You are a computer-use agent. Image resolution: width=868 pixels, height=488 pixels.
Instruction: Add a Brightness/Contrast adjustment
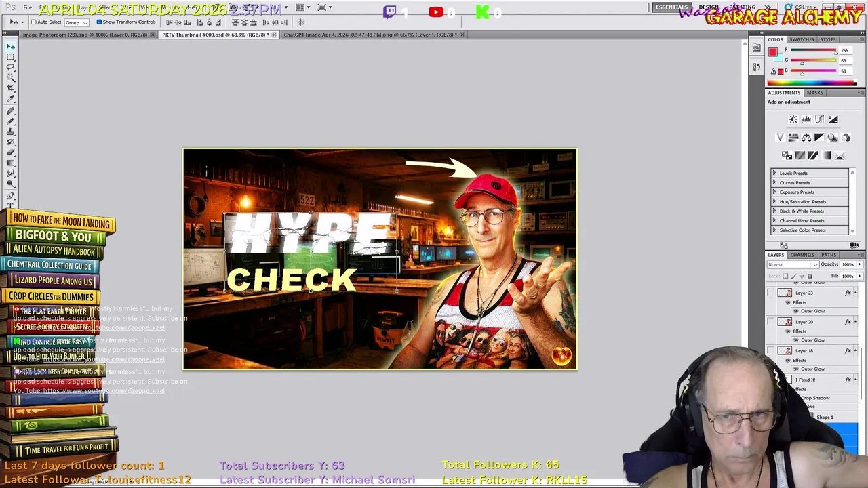[x=793, y=119]
